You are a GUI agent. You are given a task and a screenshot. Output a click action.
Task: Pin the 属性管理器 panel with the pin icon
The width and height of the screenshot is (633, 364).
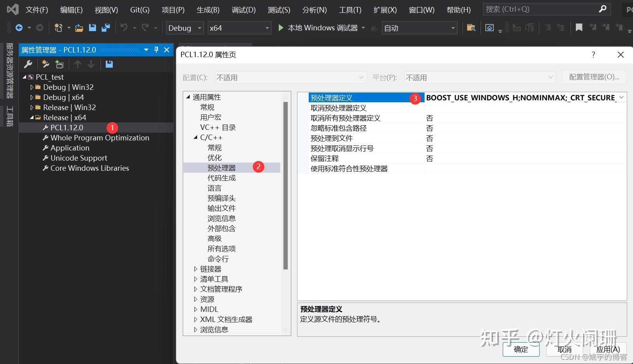156,50
